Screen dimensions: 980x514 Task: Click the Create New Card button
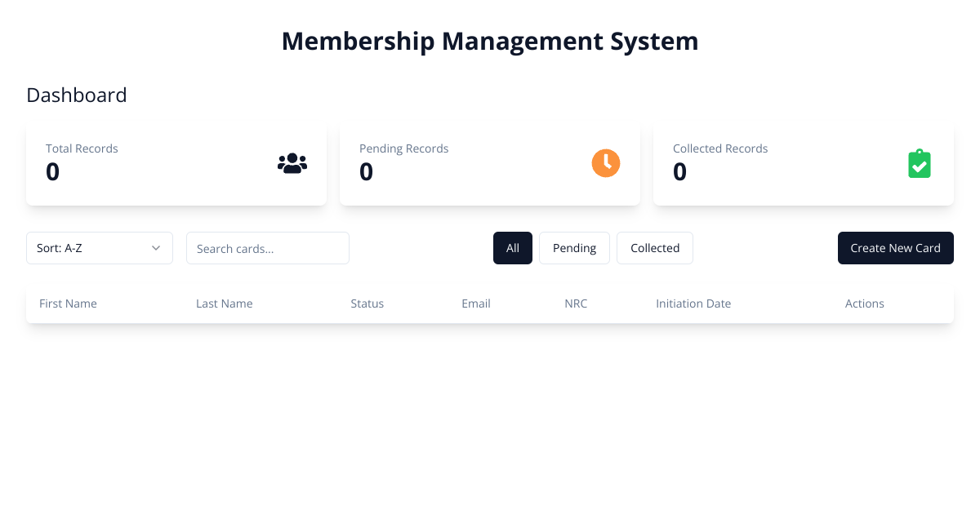click(x=895, y=248)
